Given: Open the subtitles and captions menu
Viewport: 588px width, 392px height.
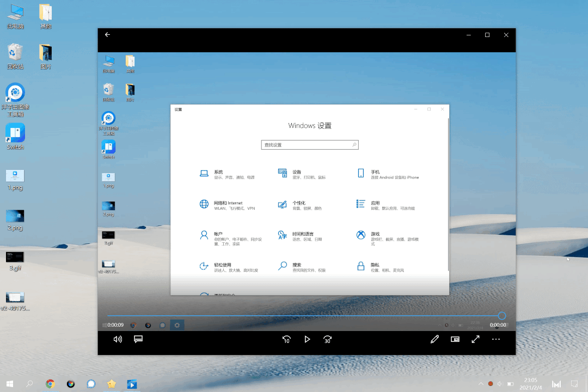Looking at the screenshot, I should (138, 340).
